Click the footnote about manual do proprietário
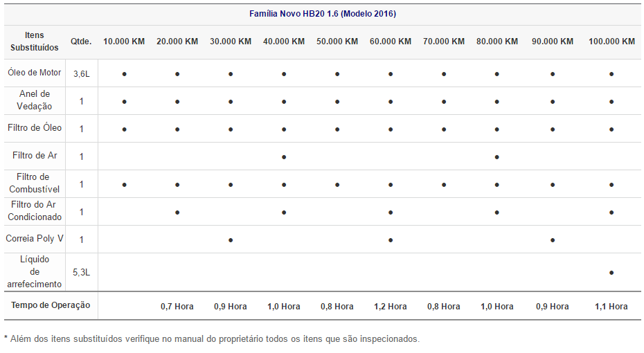The height and width of the screenshot is (353, 644). pos(212,338)
